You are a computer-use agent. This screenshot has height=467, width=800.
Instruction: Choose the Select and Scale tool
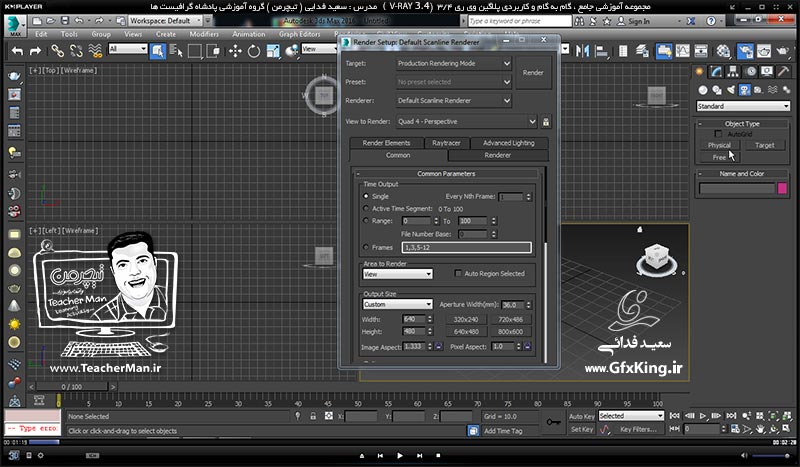273,51
